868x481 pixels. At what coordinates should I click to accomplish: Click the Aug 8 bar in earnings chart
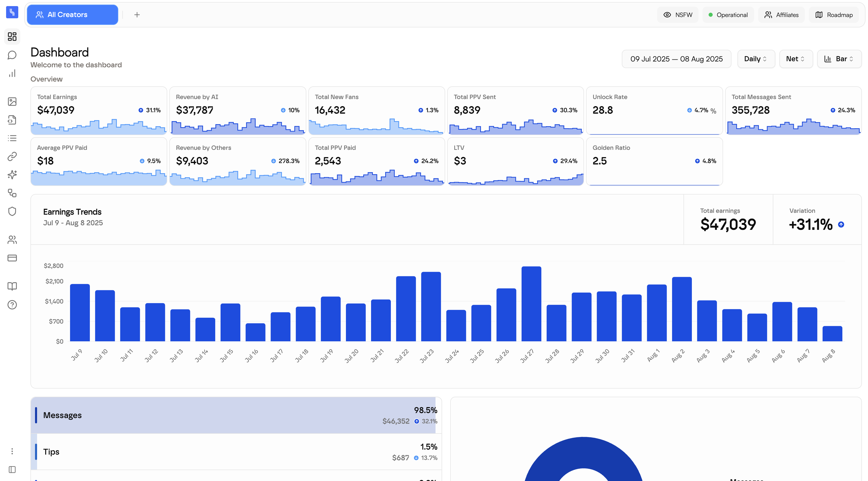pos(832,333)
